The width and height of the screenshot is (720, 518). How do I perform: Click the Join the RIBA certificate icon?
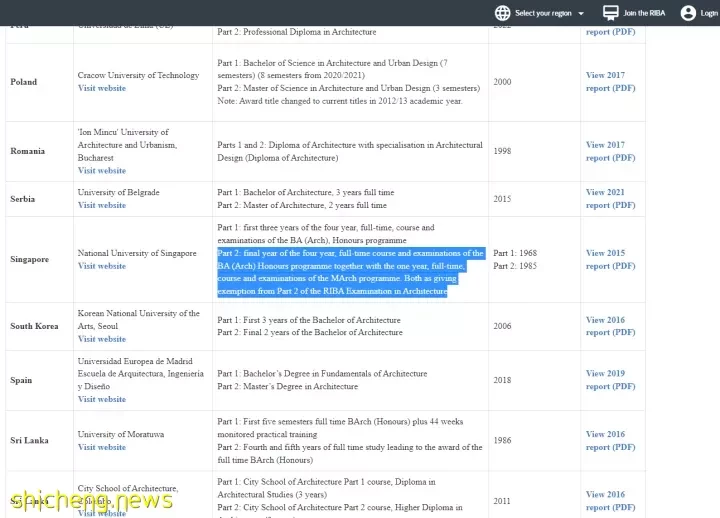(x=611, y=13)
